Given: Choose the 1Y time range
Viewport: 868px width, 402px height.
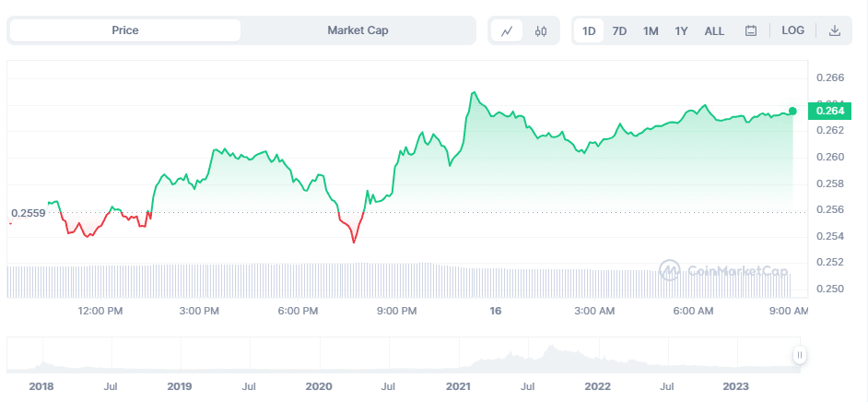Looking at the screenshot, I should 681,30.
